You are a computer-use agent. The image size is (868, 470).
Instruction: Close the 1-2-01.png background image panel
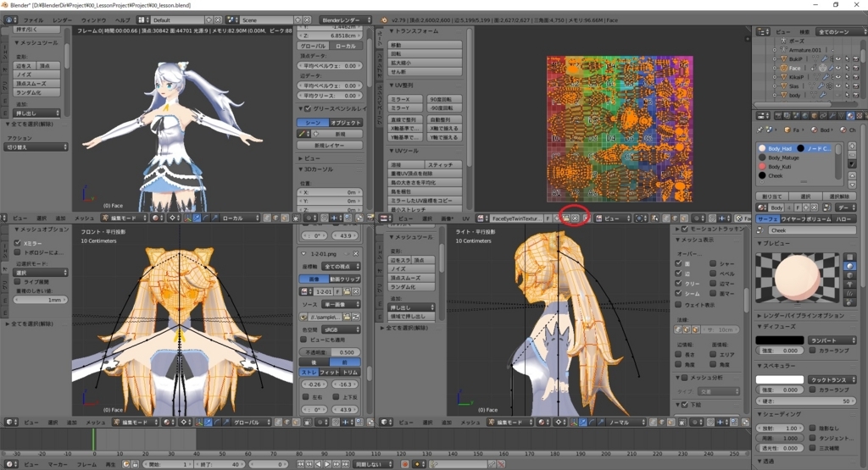coord(355,254)
